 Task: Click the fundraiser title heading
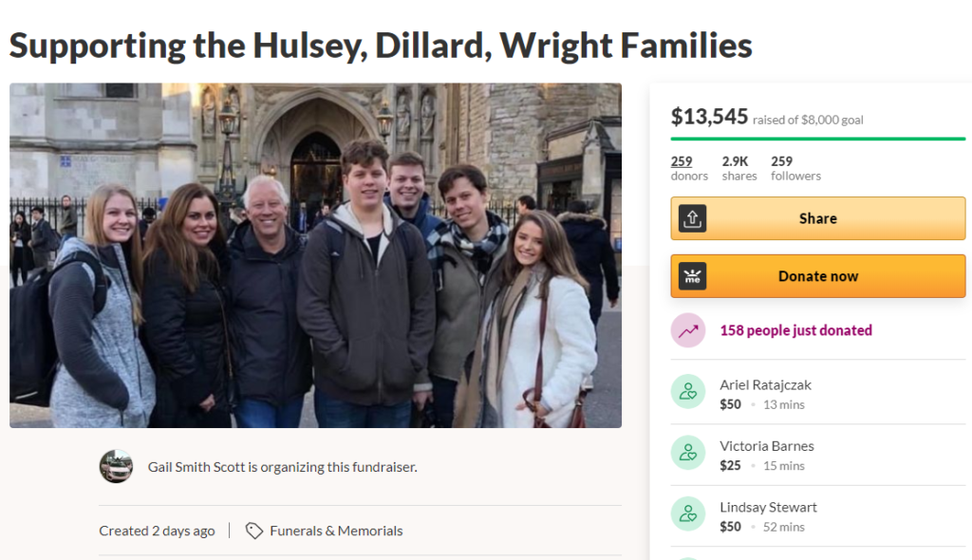pos(381,46)
